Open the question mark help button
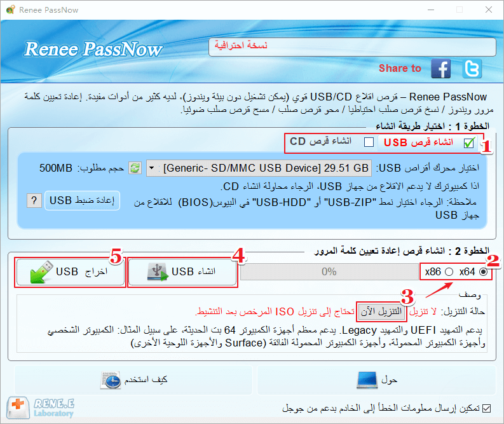Screen dimensions: 504x424 [x=34, y=201]
